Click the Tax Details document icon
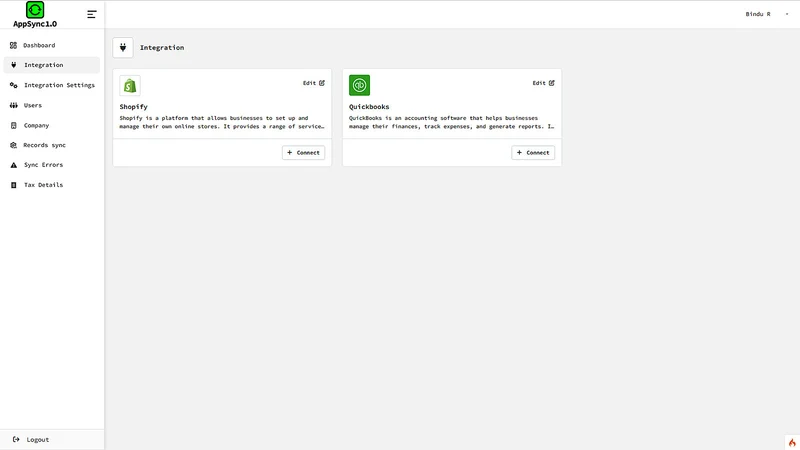This screenshot has height=450, width=800. pos(14,185)
